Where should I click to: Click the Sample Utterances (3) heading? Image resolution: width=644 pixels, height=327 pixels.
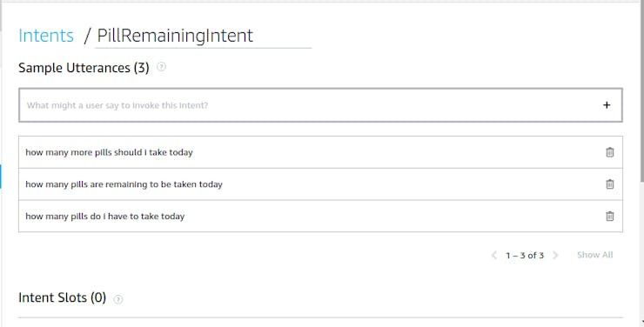click(x=84, y=68)
